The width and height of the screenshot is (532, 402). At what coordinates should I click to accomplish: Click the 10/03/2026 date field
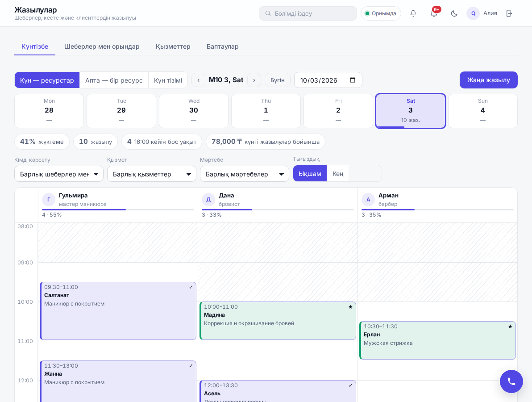tap(328, 80)
